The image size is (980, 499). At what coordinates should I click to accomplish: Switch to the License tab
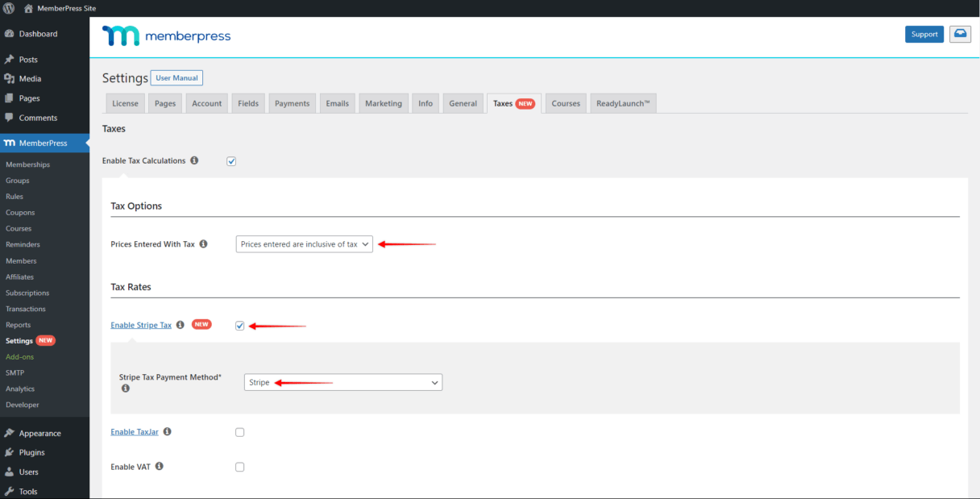pos(125,103)
